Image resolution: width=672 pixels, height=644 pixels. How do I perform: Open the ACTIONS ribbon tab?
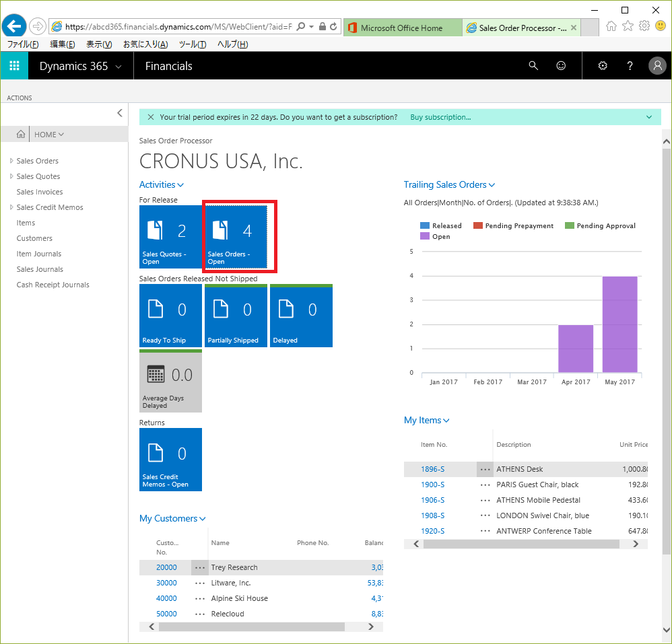(x=20, y=98)
